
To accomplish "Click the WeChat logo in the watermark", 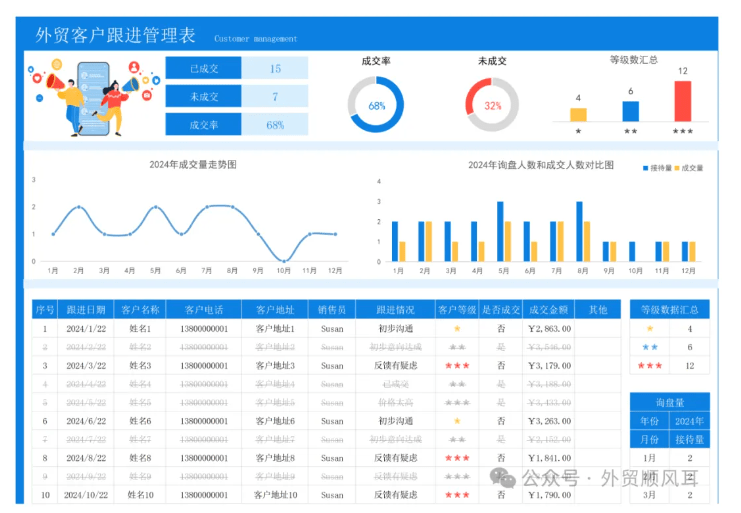I will pyautogui.click(x=507, y=478).
